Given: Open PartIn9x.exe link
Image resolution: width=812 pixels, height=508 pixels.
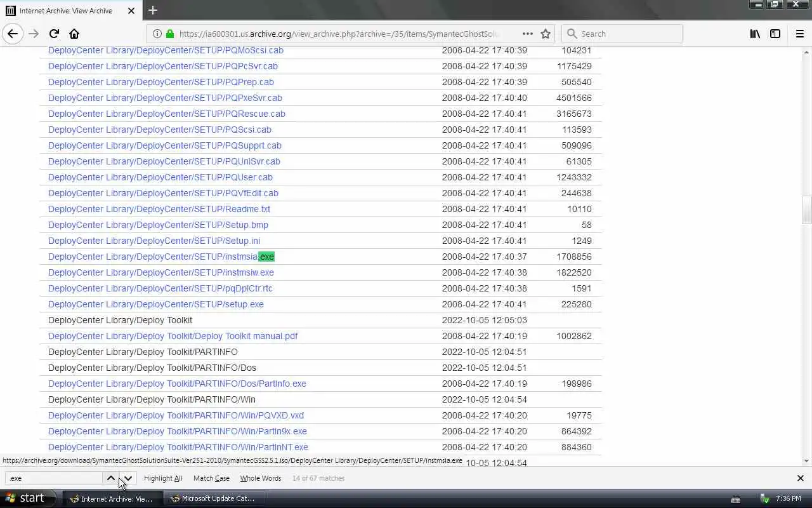Looking at the screenshot, I should point(178,431).
